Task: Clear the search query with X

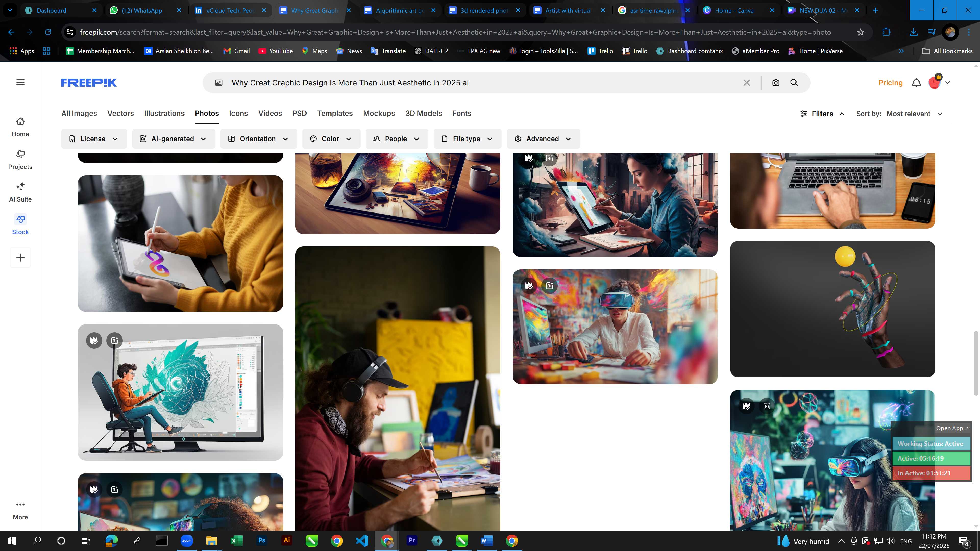Action: click(746, 82)
